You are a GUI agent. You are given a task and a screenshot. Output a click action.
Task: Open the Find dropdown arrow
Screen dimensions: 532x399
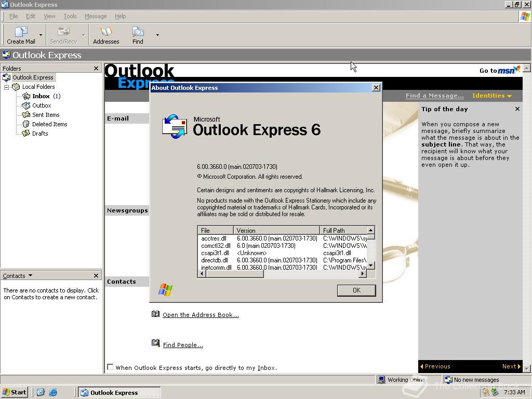[157, 35]
